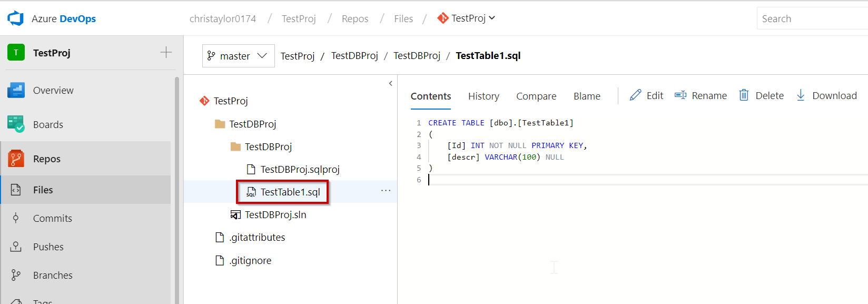The width and height of the screenshot is (868, 304).
Task: Collapse the file tree pane chevron
Action: click(x=390, y=83)
